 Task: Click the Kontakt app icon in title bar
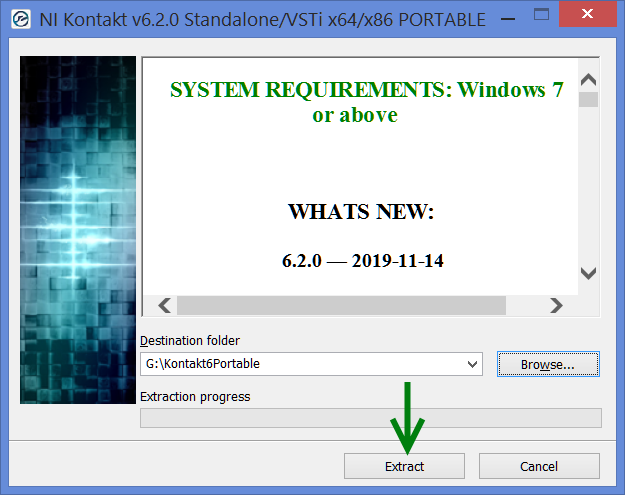[x=21, y=19]
